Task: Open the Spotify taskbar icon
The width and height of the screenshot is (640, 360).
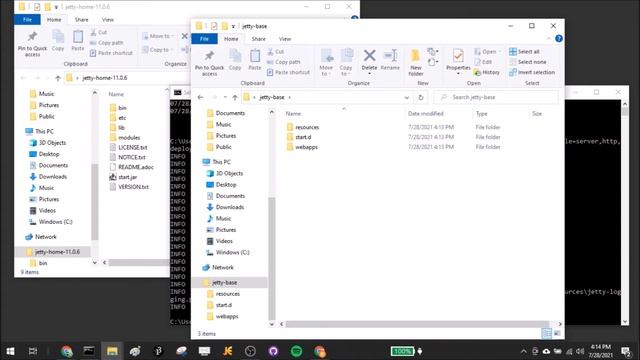Action: (x=296, y=351)
